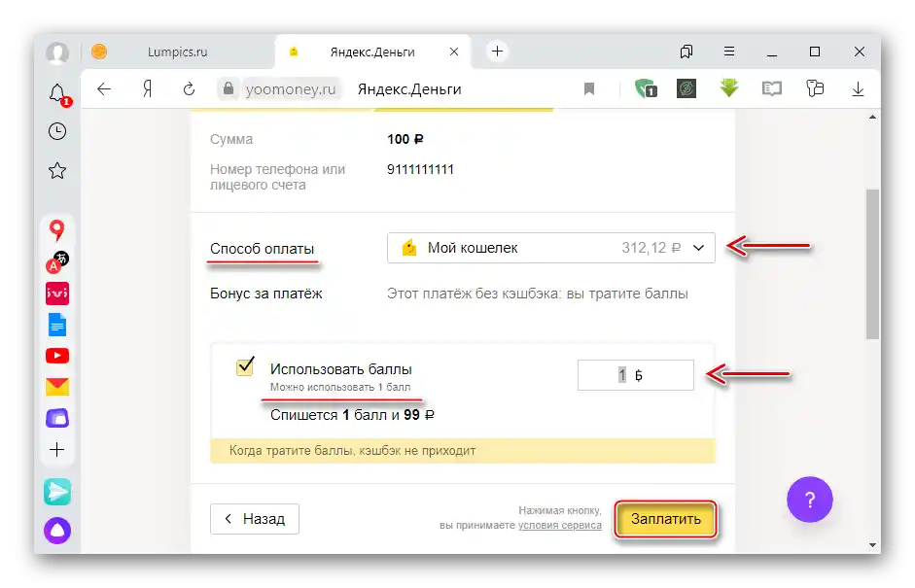Open the green download arrow extension
The image size is (915, 588).
point(729,88)
